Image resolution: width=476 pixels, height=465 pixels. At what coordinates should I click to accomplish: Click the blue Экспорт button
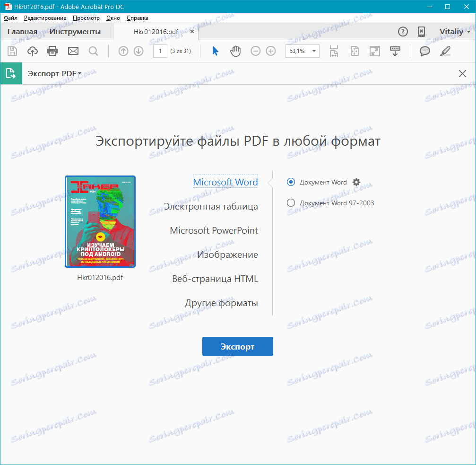click(238, 346)
